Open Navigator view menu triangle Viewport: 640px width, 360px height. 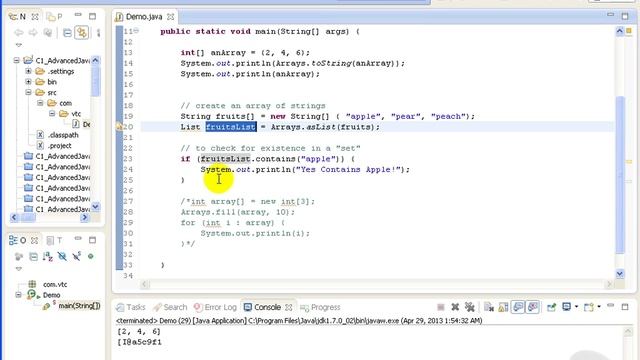[x=19, y=45]
